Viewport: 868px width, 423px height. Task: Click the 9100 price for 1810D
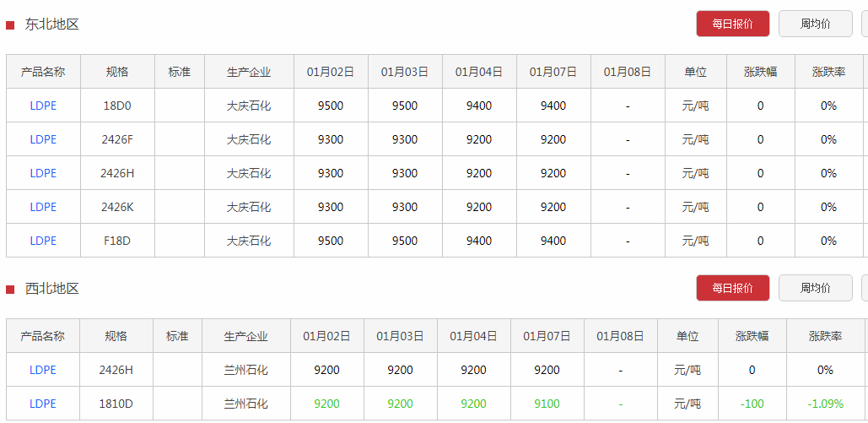pos(547,404)
